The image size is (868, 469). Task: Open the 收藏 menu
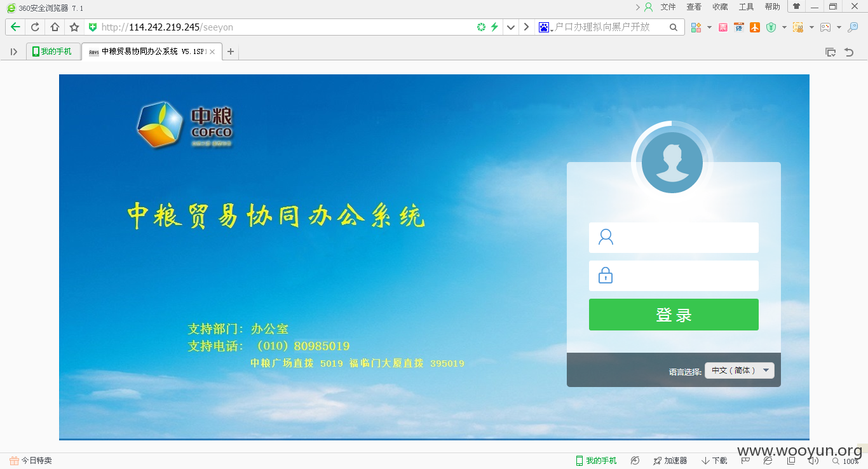tap(720, 7)
